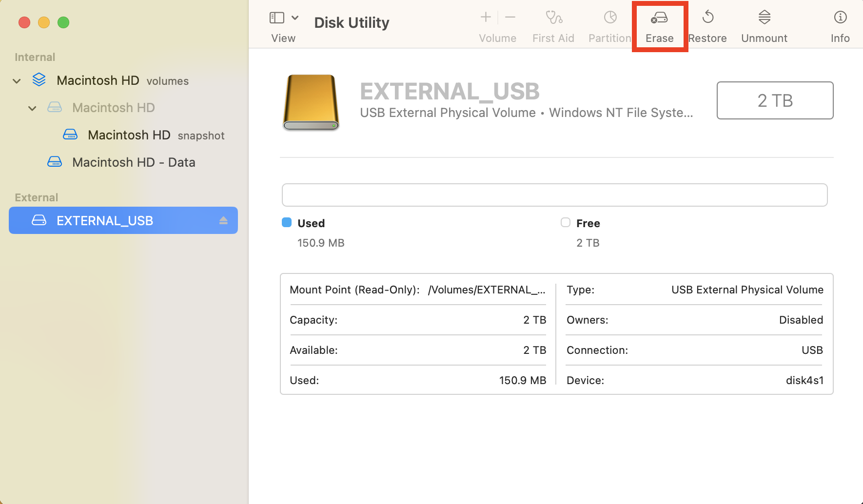
Task: Click the blue Used color swatch
Action: 287,222
